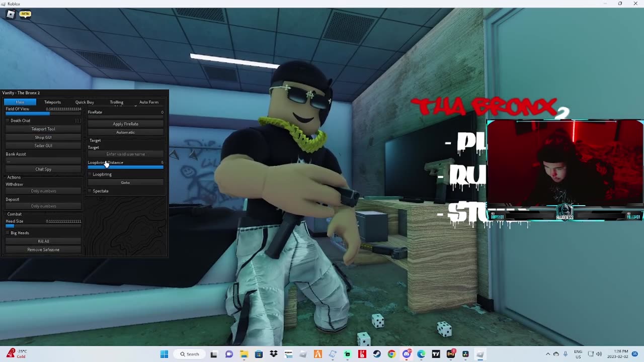
Task: Open DaVinci Resolve from the taskbar
Action: tap(465, 354)
